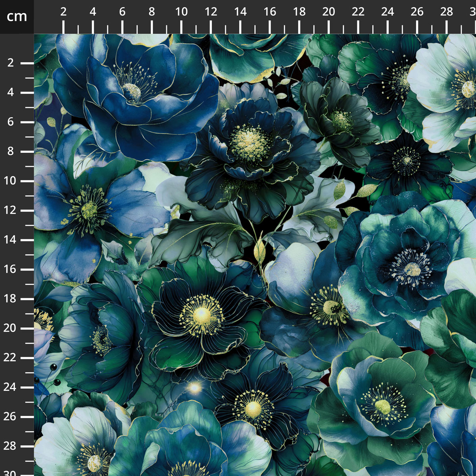Click the large royal blue flower's center at top left
Image resolution: width=476 pixels, height=476 pixels.
131,91
